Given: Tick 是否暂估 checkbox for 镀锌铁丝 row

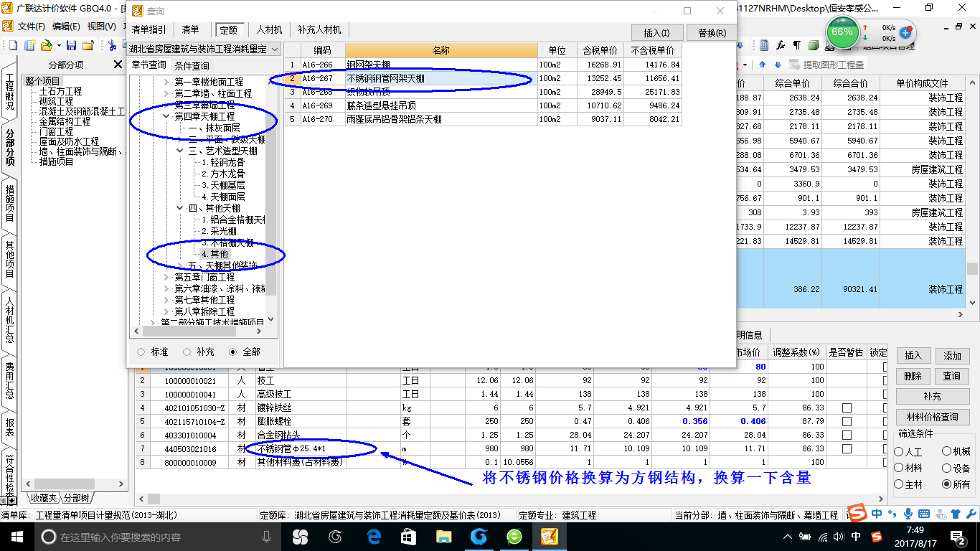Looking at the screenshot, I should 847,408.
